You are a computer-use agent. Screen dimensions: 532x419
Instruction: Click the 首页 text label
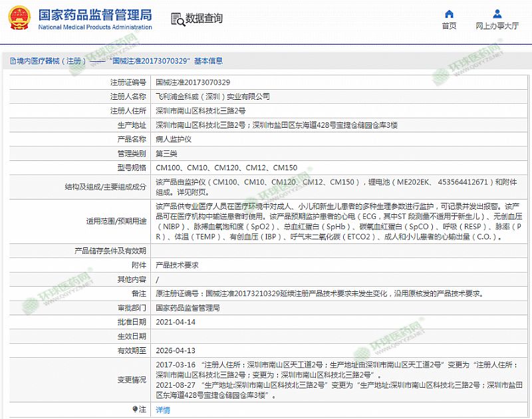point(450,26)
